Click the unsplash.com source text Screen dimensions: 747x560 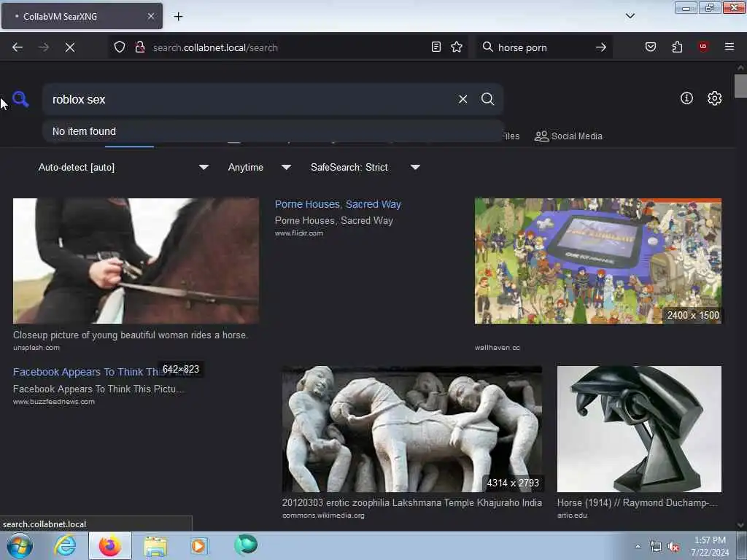point(36,348)
